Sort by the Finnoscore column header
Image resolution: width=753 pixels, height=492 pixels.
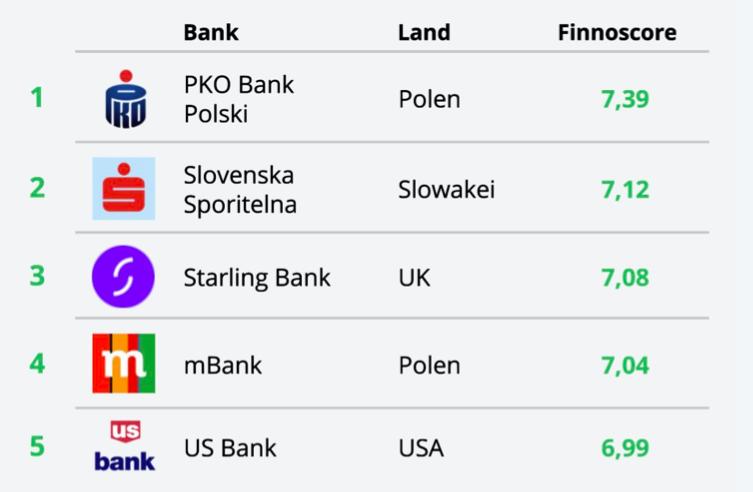pyautogui.click(x=617, y=33)
